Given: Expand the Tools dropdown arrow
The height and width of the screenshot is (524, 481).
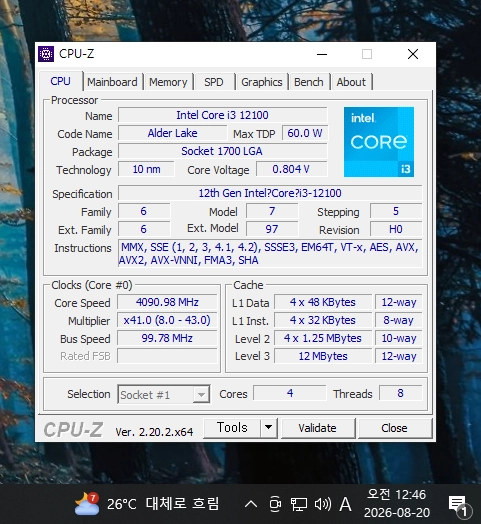Looking at the screenshot, I should tap(268, 428).
